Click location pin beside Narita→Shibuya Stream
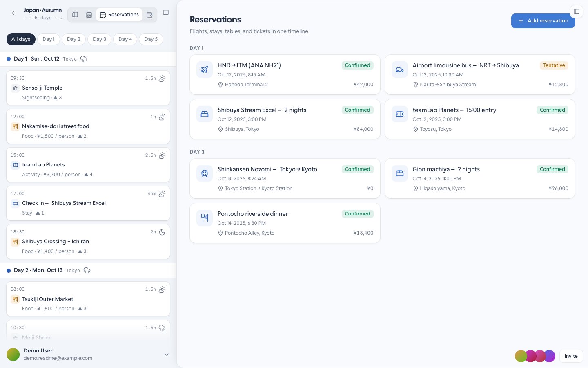Viewport: 588px width, 368px height. click(416, 85)
